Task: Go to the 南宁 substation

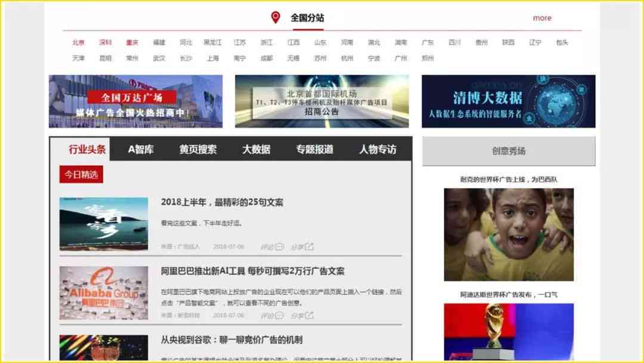Action: (x=240, y=59)
